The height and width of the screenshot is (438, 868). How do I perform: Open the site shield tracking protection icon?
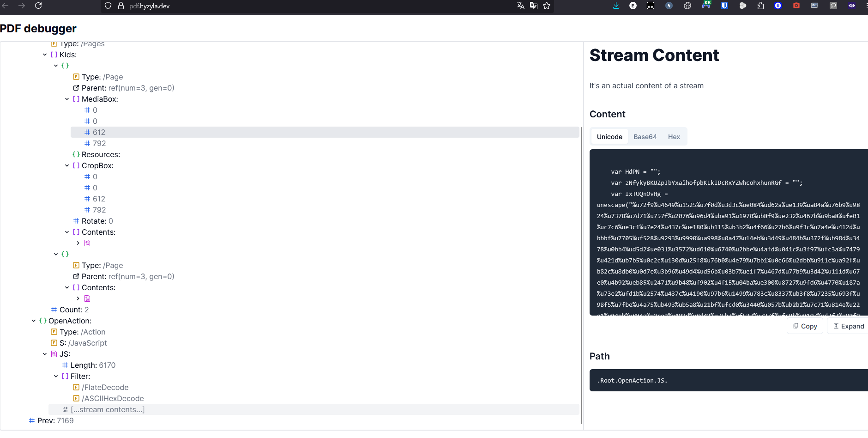(108, 6)
